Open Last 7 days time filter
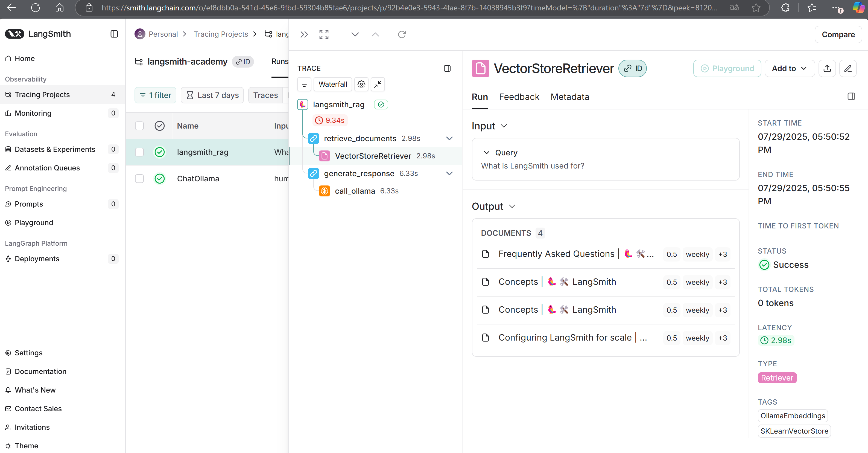 coord(212,95)
